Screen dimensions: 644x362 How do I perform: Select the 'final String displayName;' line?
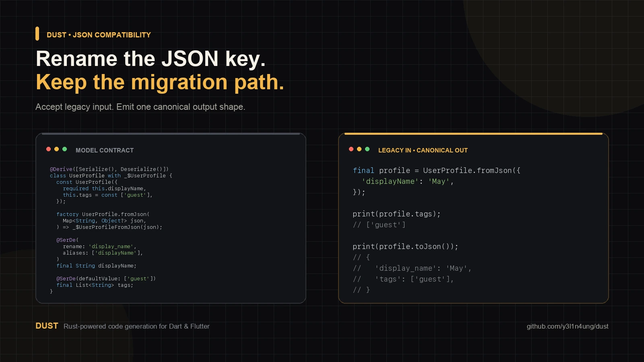(x=96, y=266)
